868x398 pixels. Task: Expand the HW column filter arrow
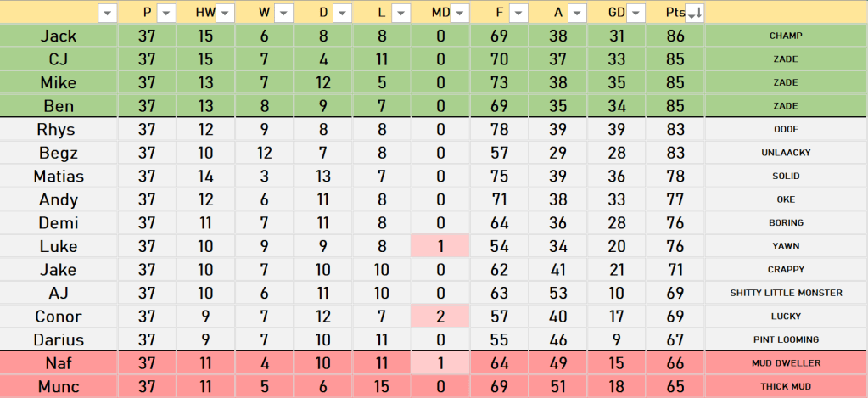pyautogui.click(x=226, y=13)
